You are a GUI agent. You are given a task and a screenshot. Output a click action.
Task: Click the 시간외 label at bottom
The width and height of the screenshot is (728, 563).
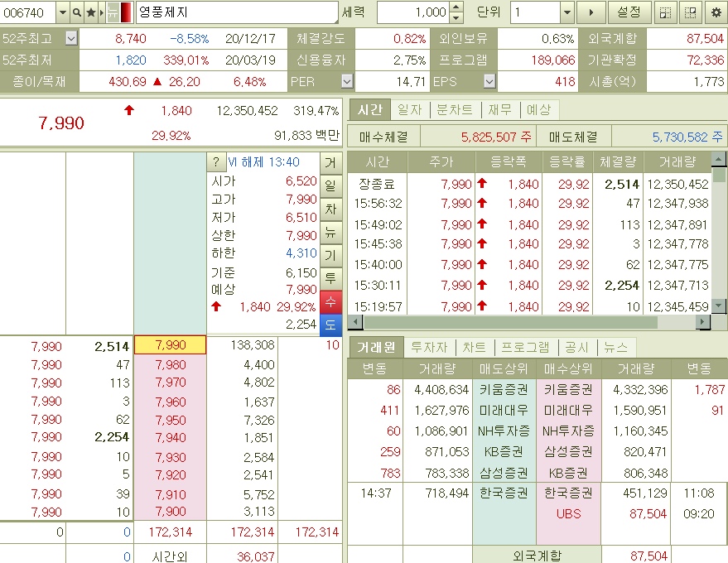click(170, 556)
